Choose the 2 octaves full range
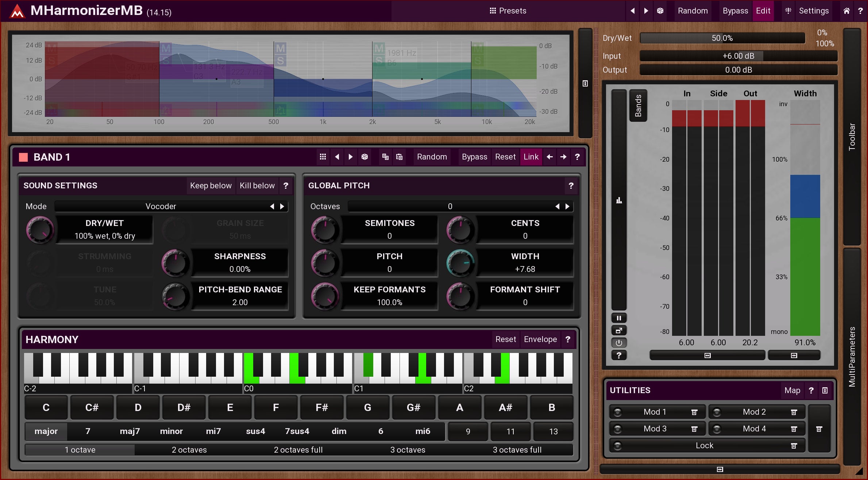 point(298,450)
